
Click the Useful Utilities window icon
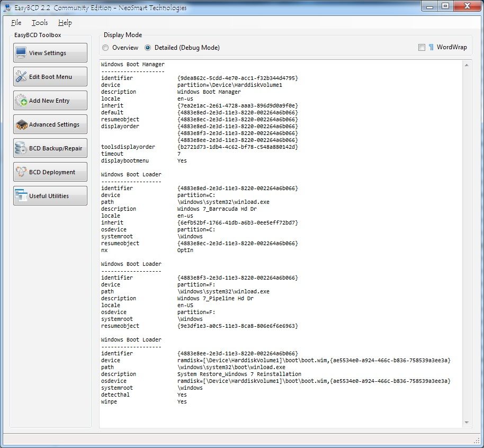(21, 195)
